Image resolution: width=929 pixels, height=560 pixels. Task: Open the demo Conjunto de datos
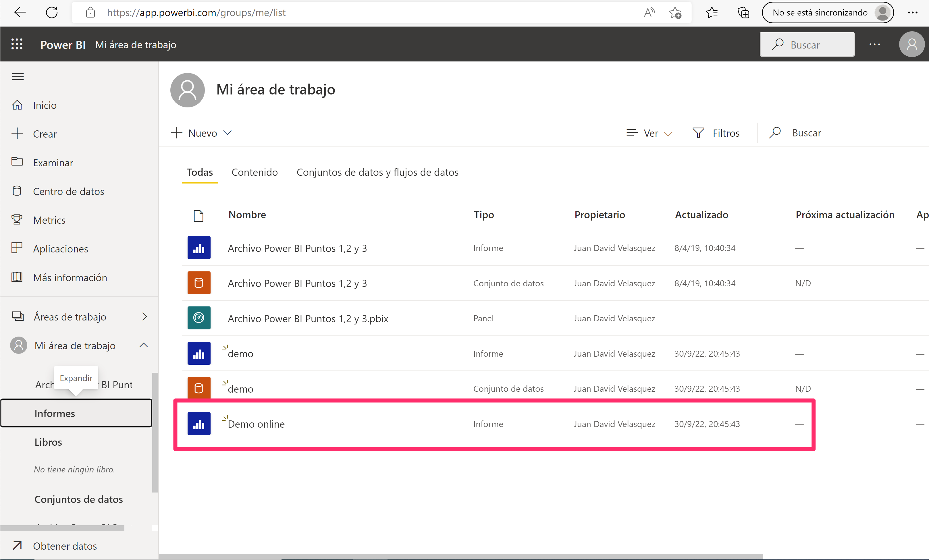[240, 389]
